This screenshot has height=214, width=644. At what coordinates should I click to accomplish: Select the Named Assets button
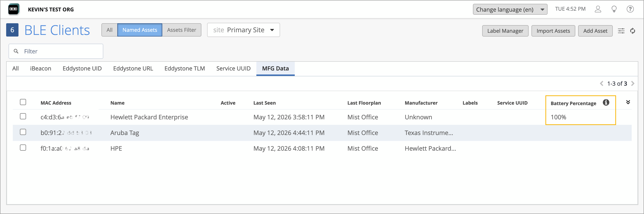140,30
